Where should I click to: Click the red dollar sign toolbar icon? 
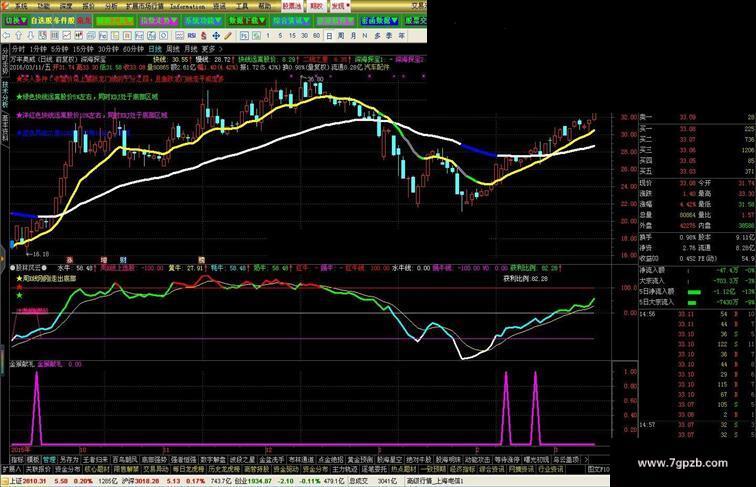[204, 36]
